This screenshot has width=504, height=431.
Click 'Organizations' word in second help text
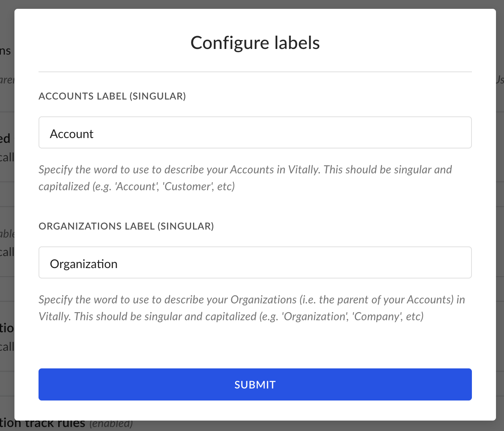tap(263, 300)
